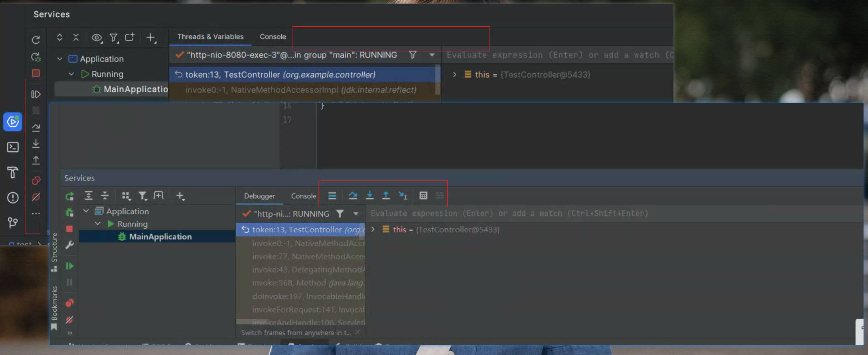Toggle the eye View Options icon
Image resolution: width=868 pixels, height=355 pixels.
coord(96,38)
